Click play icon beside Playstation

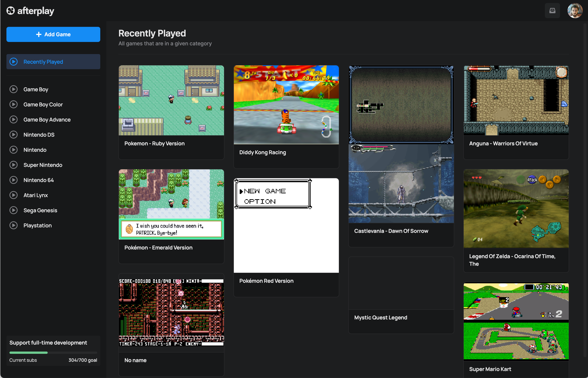click(x=13, y=225)
